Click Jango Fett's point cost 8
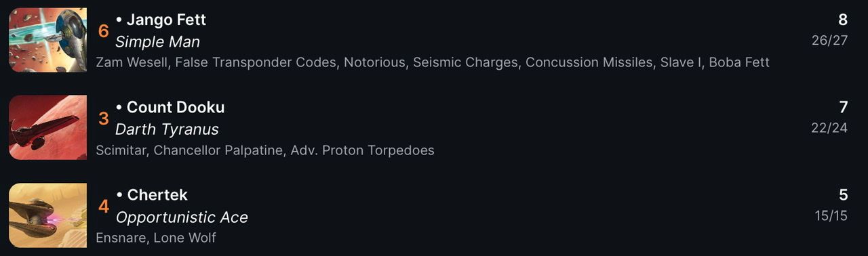The height and width of the screenshot is (256, 868). (843, 20)
